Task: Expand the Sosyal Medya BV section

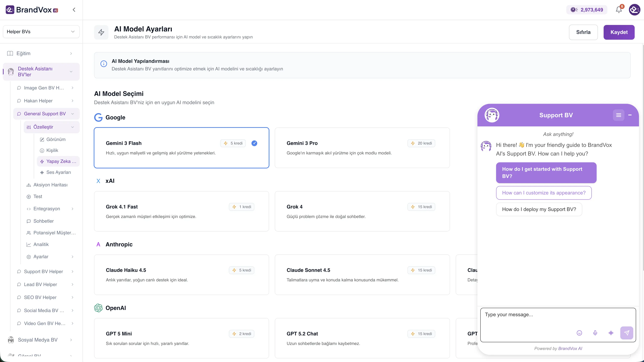Action: [41, 340]
